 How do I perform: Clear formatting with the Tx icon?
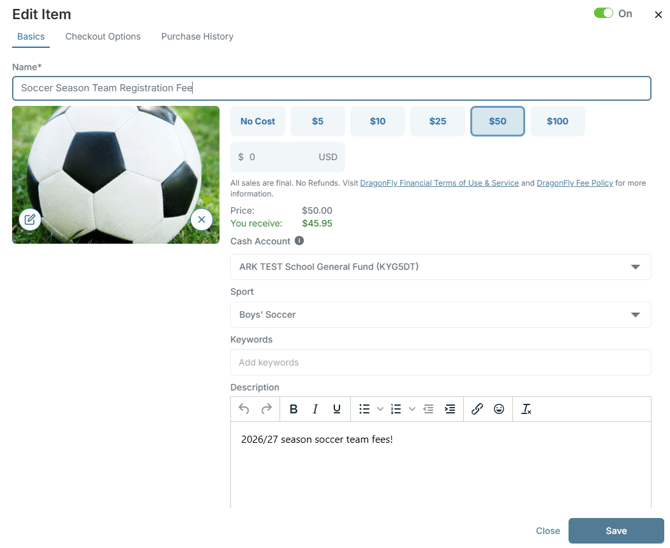point(526,409)
